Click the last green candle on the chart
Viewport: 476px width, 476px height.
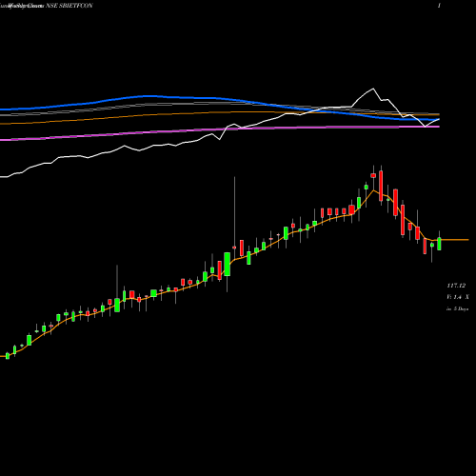[439, 243]
